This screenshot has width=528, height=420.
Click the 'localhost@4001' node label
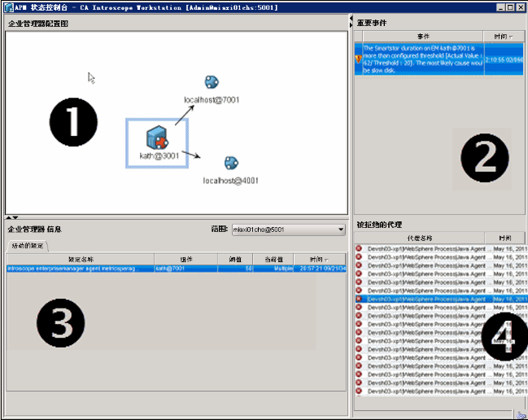[231, 181]
